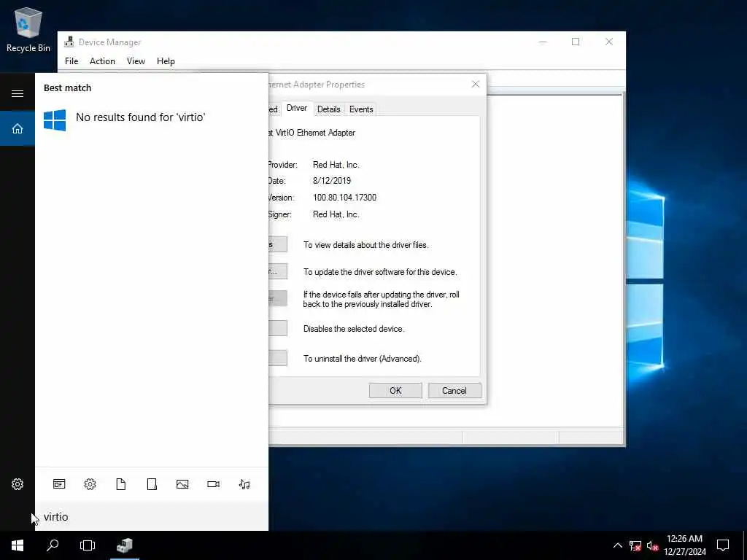Minimize the Device Manager window
This screenshot has height=560, width=747.
pyautogui.click(x=543, y=42)
